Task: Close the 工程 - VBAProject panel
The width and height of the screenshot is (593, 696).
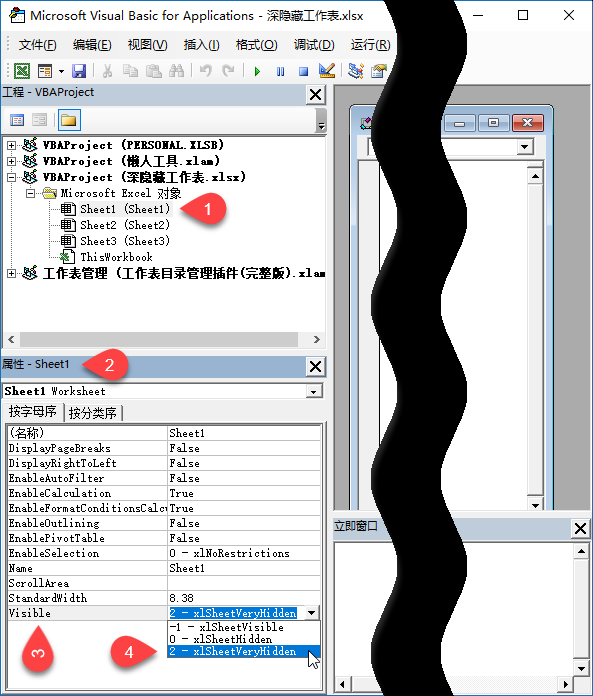Action: click(x=316, y=95)
